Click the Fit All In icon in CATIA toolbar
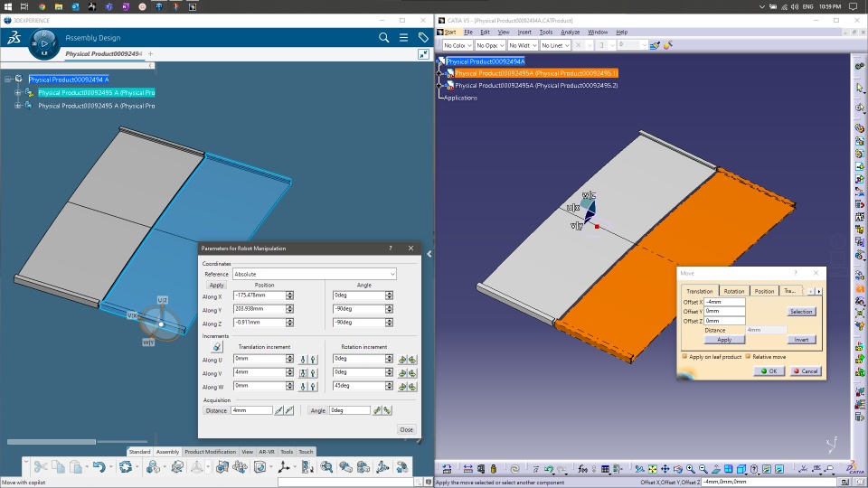The image size is (868, 488). click(653, 469)
